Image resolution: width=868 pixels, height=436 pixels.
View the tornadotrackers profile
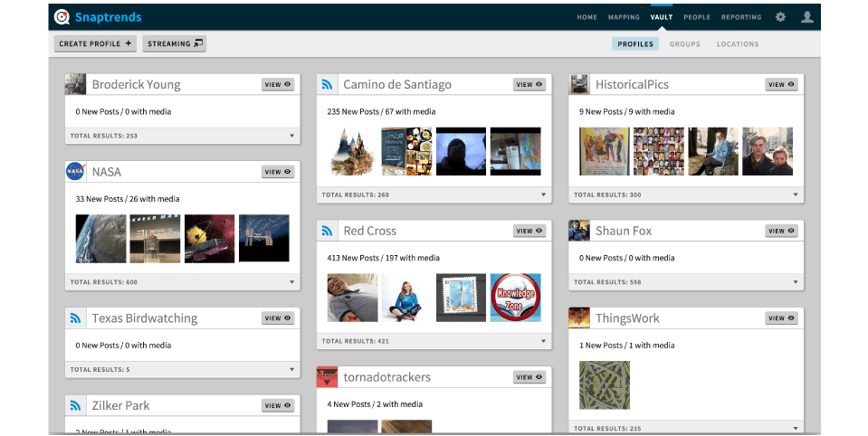529,377
